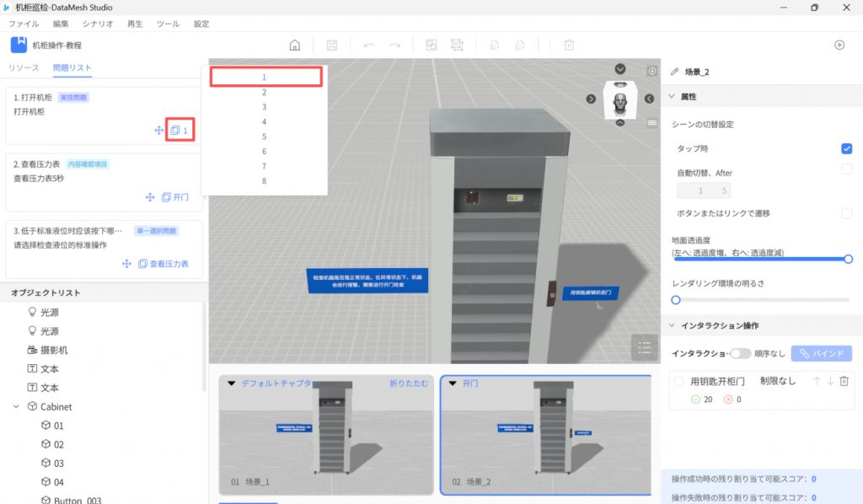
Task: Click the Save icon in the toolbar
Action: pos(332,46)
